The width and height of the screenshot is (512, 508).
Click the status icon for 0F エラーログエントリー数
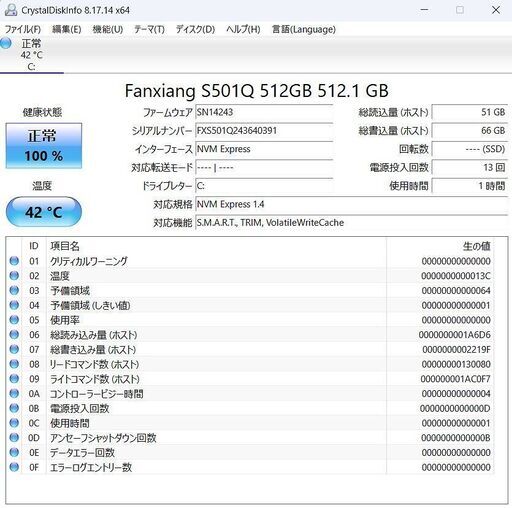click(x=14, y=467)
